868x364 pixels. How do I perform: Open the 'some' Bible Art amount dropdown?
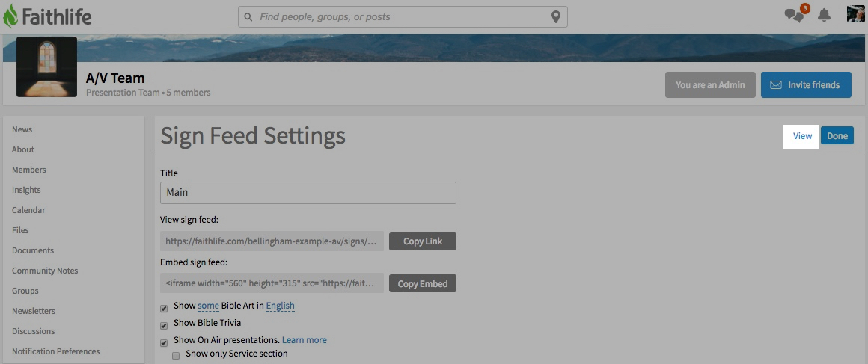[x=208, y=306]
